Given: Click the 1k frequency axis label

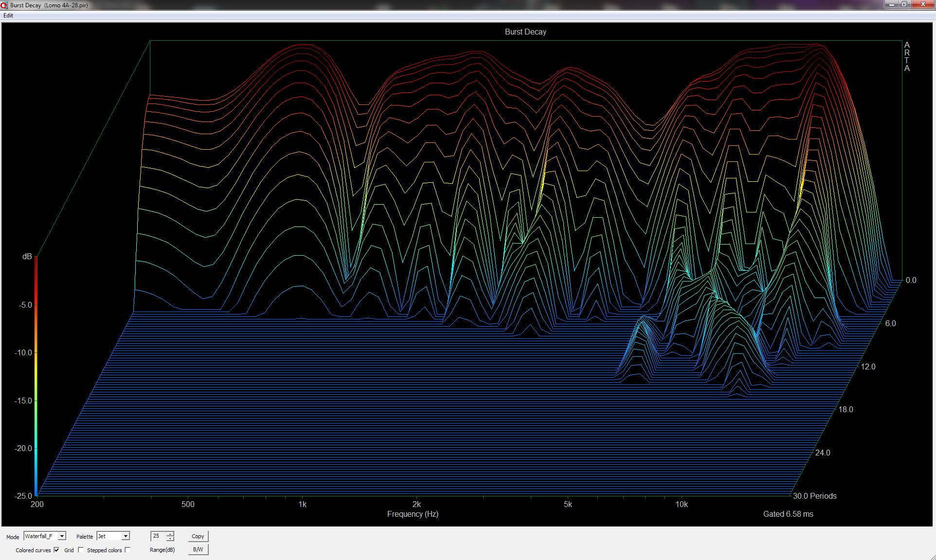Looking at the screenshot, I should (x=302, y=505).
